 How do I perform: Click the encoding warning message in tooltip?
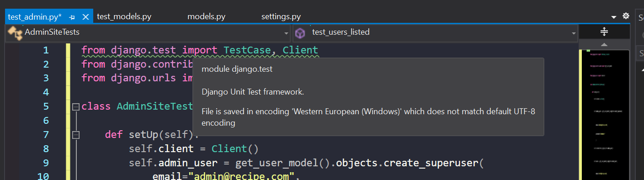(x=368, y=117)
